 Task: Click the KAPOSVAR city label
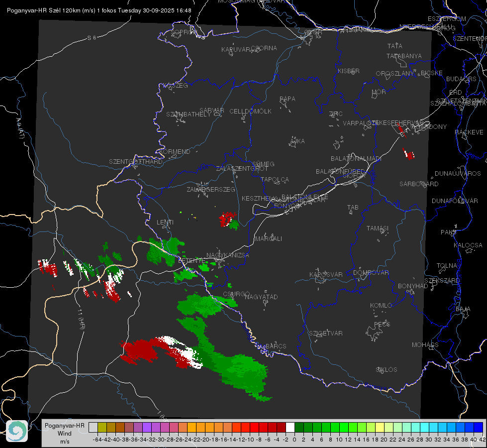[326, 274]
